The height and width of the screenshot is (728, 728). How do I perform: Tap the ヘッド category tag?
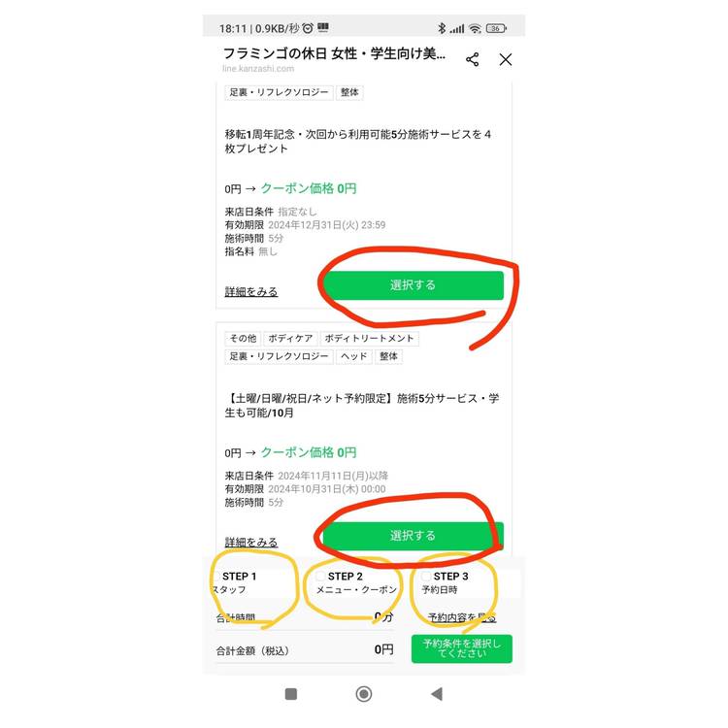coord(353,356)
